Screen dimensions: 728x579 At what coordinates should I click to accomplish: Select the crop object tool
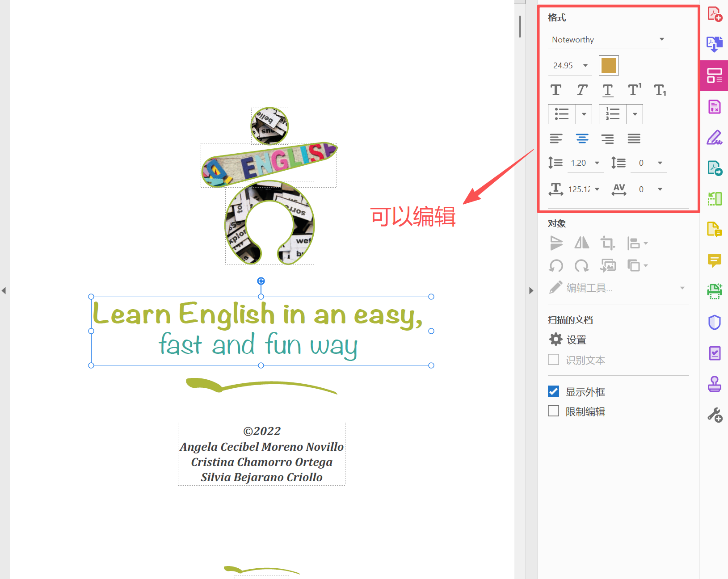coord(608,243)
